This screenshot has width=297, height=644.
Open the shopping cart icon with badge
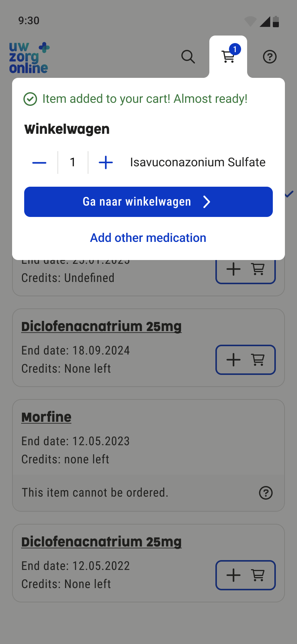point(228,57)
